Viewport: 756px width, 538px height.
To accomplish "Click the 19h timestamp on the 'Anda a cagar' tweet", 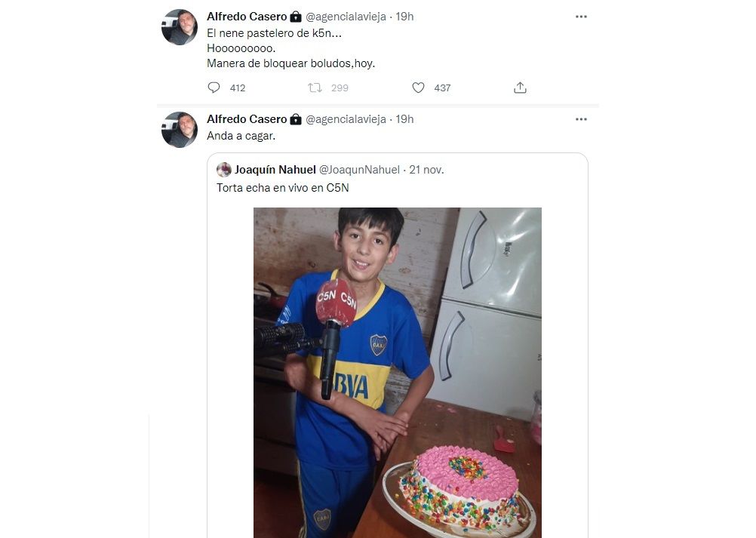I will click(405, 119).
